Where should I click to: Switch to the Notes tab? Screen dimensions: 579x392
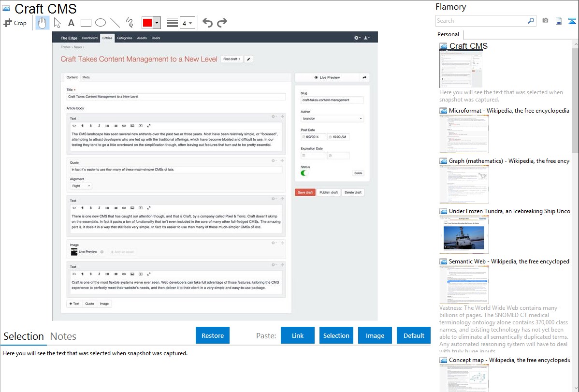tap(63, 336)
